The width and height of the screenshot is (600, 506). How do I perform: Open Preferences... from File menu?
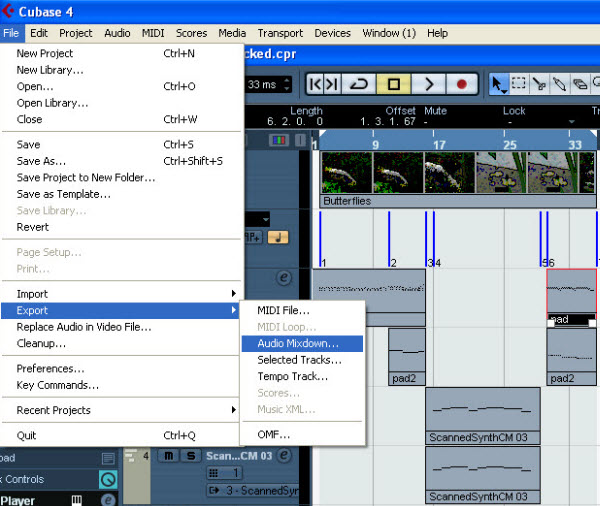pyautogui.click(x=120, y=369)
